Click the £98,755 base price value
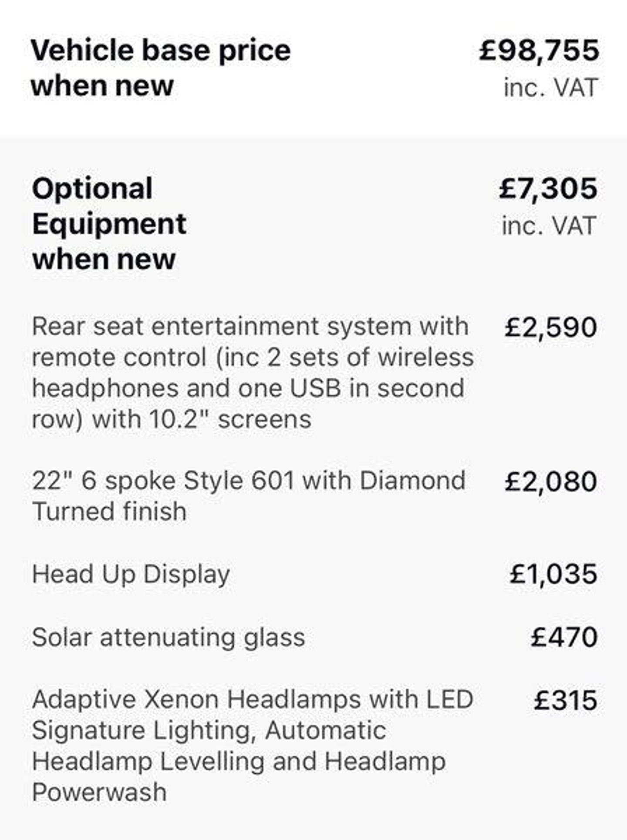Screen dimensions: 627x840 pos(539,51)
